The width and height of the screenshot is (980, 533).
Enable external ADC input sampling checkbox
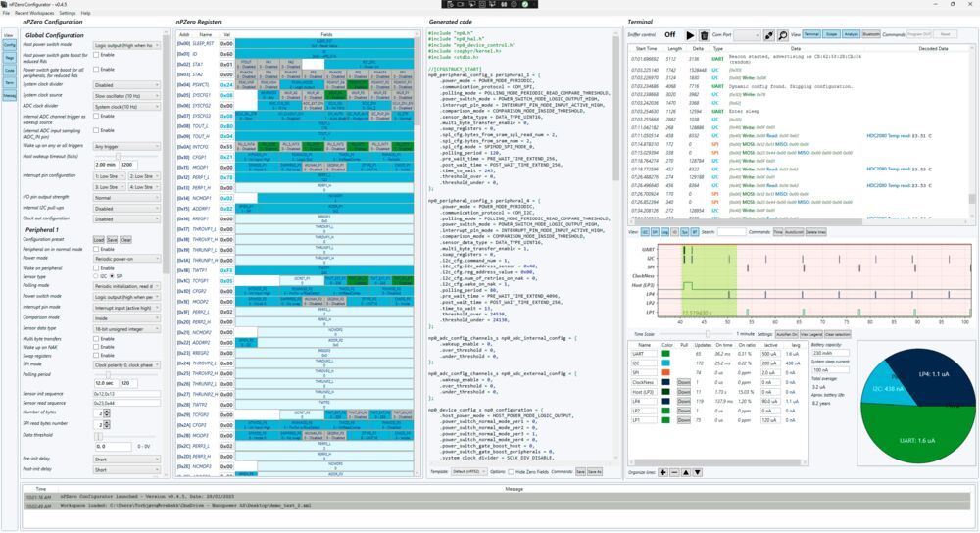point(96,130)
